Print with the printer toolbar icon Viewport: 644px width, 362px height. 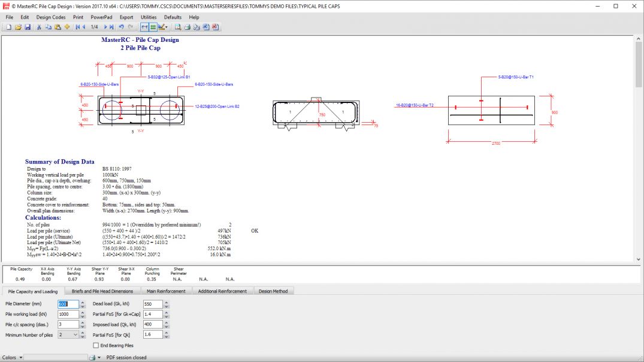(188, 27)
